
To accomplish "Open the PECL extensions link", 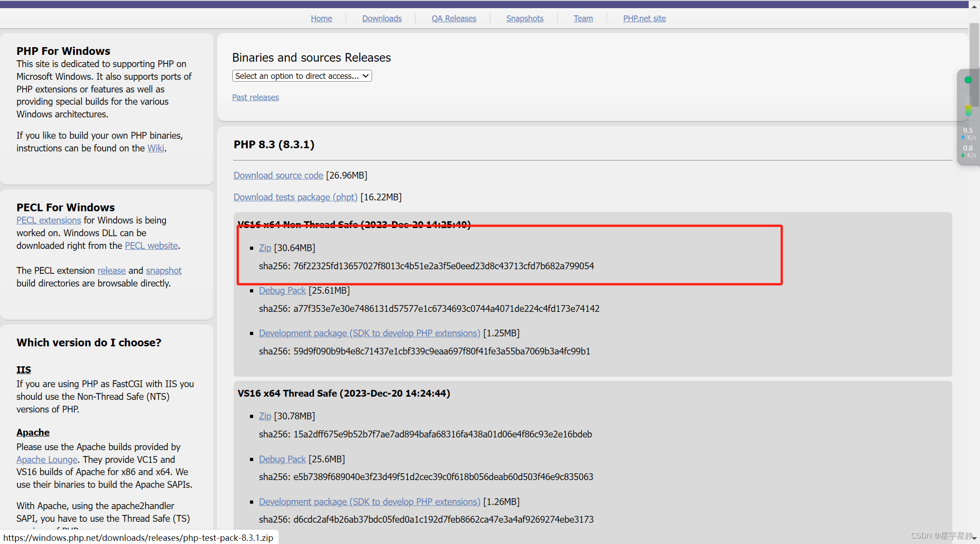I will (49, 220).
